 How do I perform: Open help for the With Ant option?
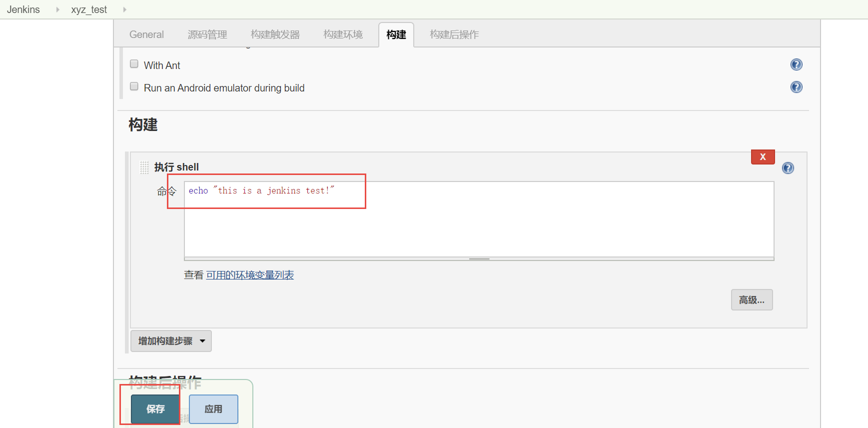click(796, 64)
